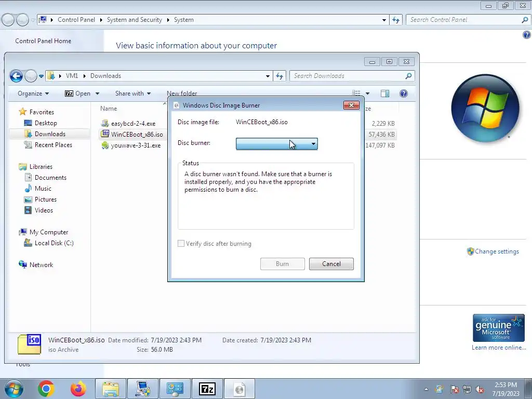Click Learn more online link
This screenshot has width=532, height=399.
(x=499, y=348)
